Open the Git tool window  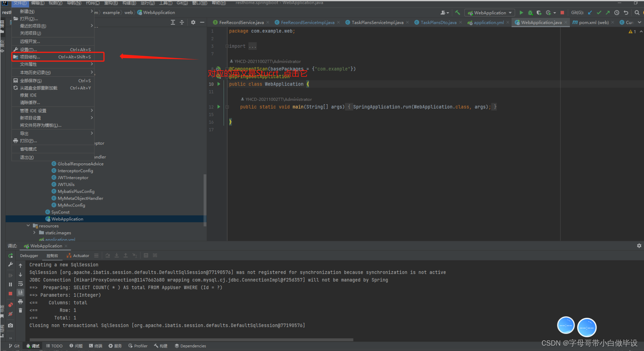click(14, 346)
